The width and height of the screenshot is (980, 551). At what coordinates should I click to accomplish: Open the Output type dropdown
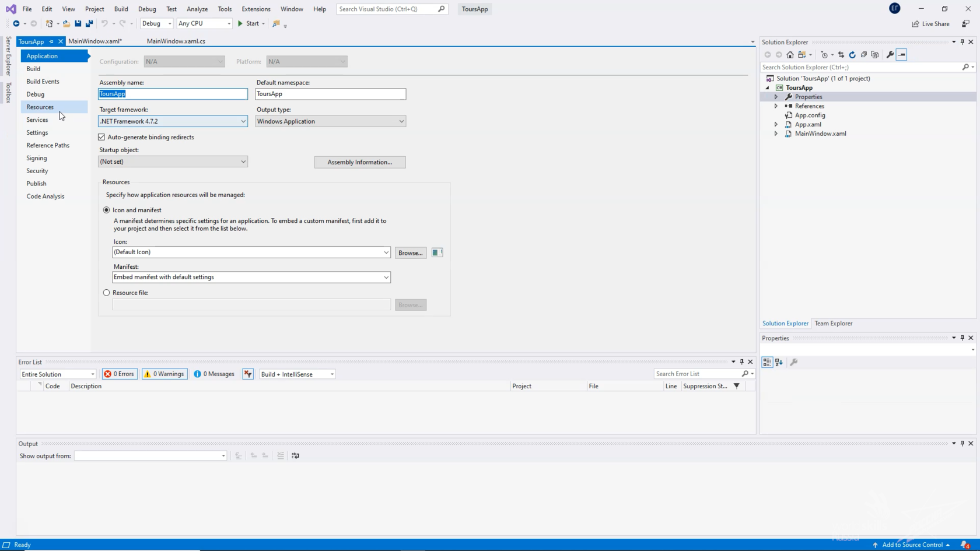point(330,121)
